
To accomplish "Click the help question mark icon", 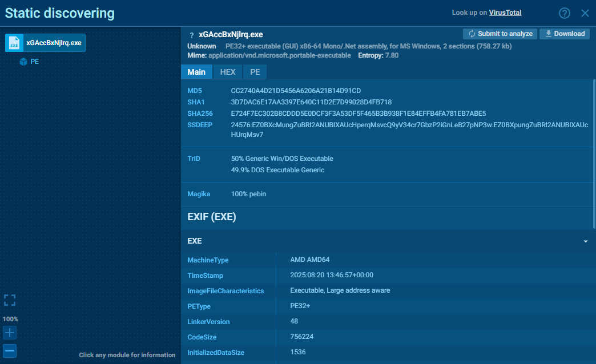I will (x=565, y=13).
